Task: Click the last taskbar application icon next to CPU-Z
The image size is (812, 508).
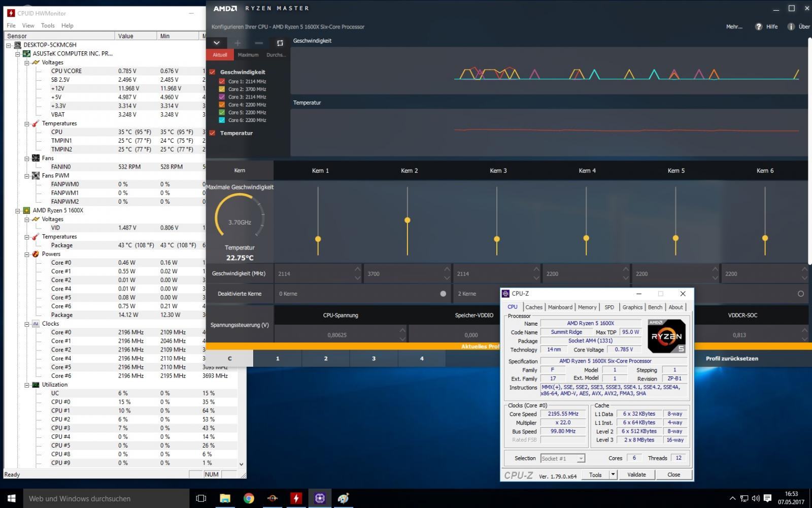Action: (344, 498)
